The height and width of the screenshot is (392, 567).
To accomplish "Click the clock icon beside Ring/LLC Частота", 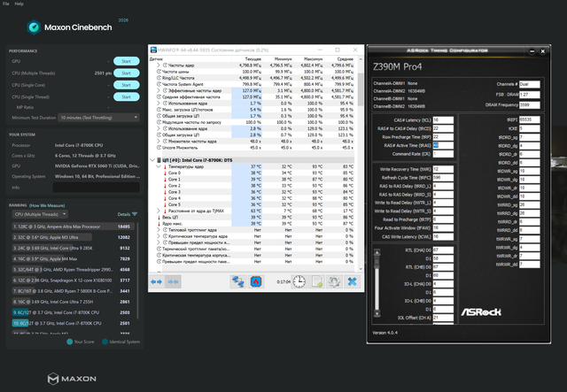I will click(159, 78).
